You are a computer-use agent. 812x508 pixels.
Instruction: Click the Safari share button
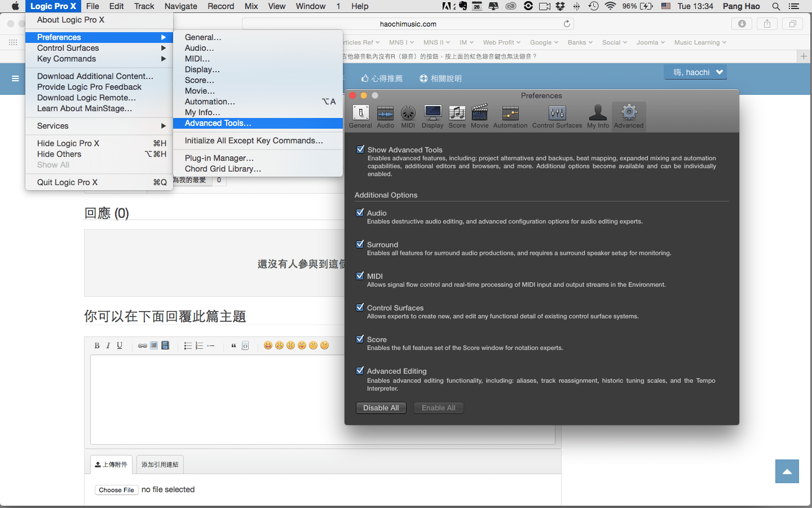767,24
